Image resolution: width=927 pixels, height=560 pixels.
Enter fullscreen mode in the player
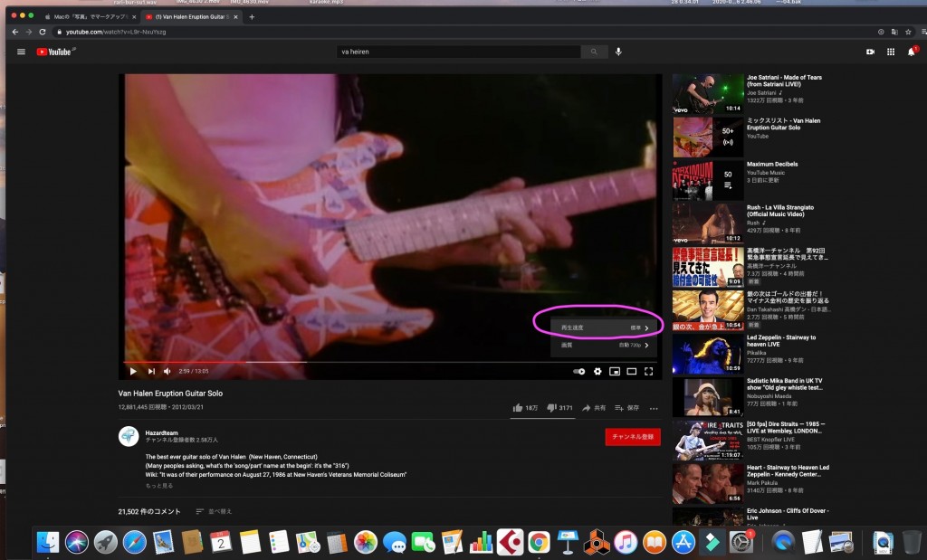point(648,371)
